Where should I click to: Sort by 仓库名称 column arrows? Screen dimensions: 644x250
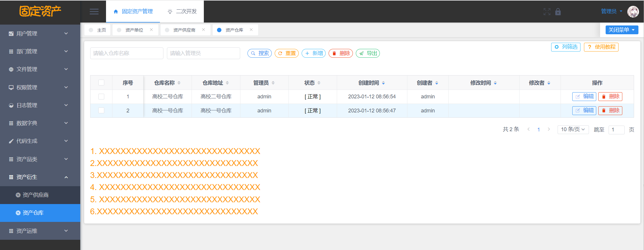tap(179, 83)
